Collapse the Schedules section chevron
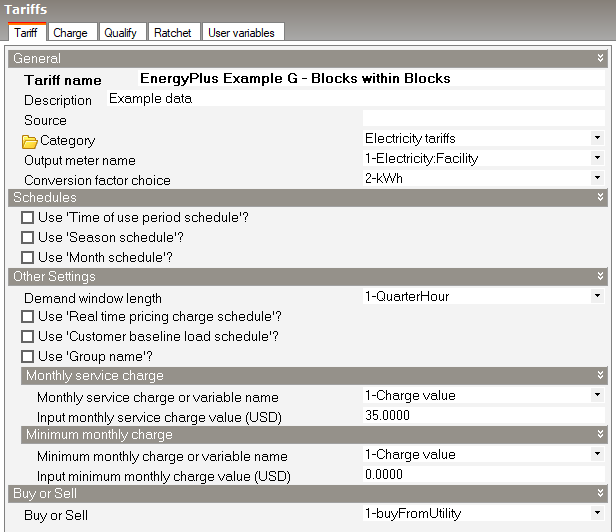 coord(600,198)
